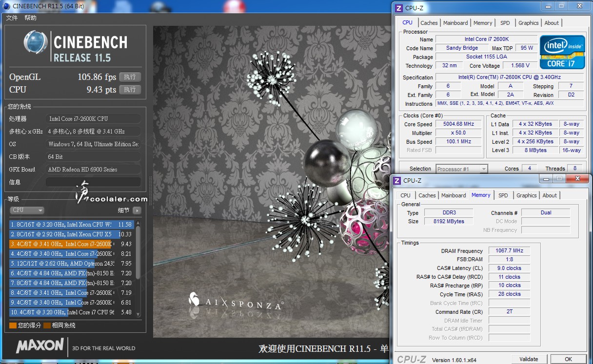
Task: Select highlighted rank 3 i7-2600K 9.43 row
Action: (71, 244)
